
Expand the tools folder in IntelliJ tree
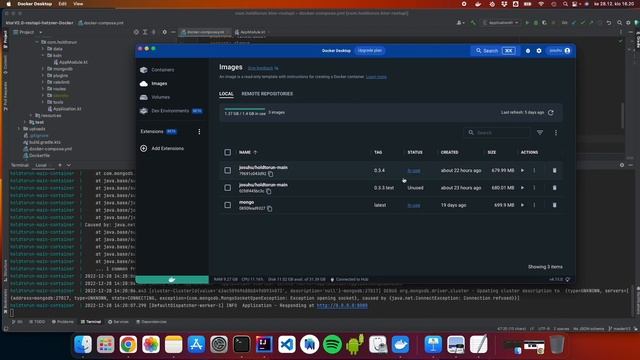point(43,102)
